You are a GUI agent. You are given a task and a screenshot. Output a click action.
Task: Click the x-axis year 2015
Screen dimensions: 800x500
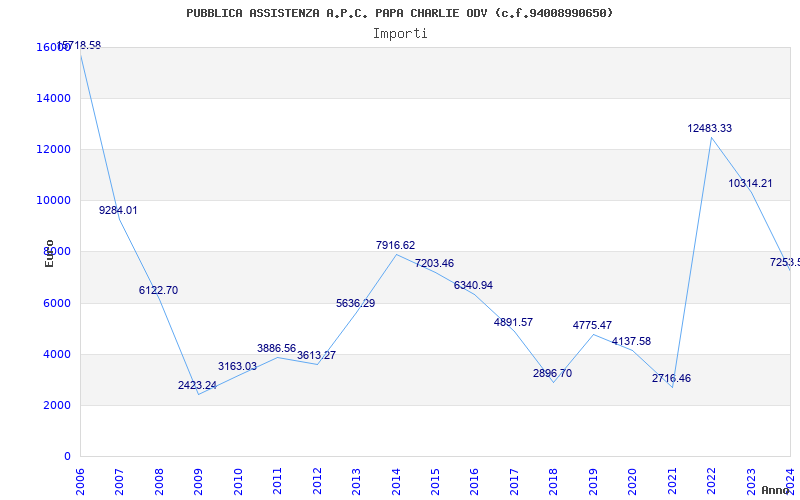pos(435,482)
